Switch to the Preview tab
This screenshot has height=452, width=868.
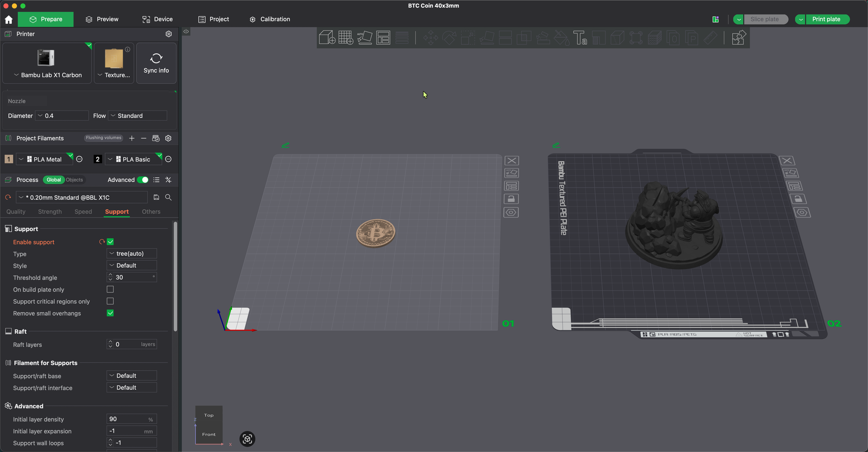pyautogui.click(x=102, y=19)
